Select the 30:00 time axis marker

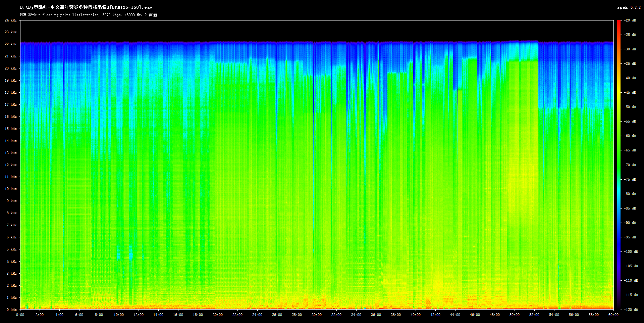[317, 315]
